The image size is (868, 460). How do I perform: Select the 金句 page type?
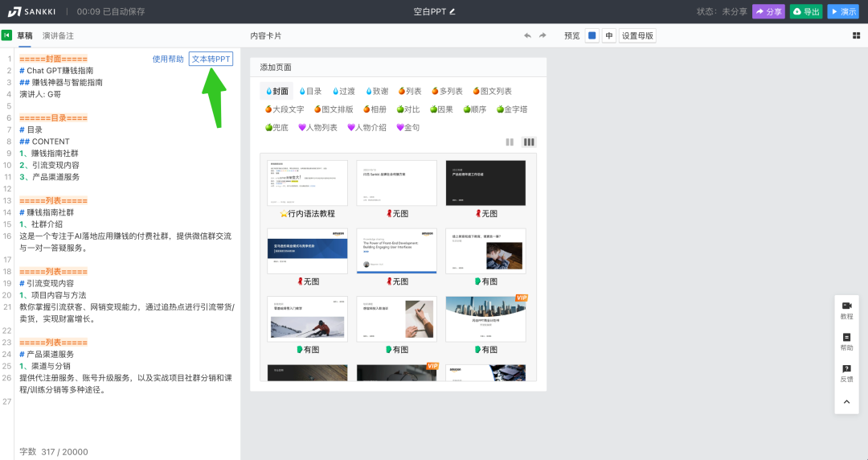408,128
